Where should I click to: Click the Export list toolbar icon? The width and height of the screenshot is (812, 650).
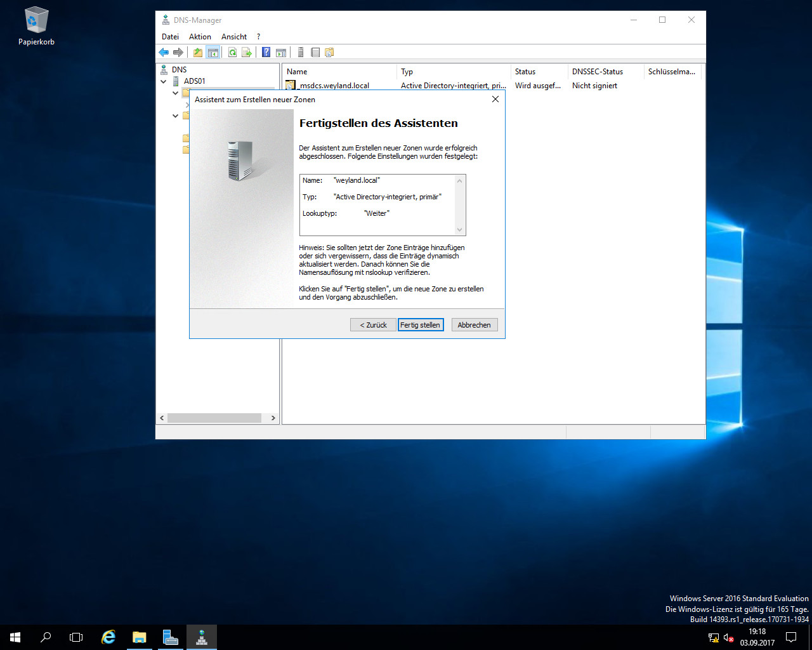247,53
